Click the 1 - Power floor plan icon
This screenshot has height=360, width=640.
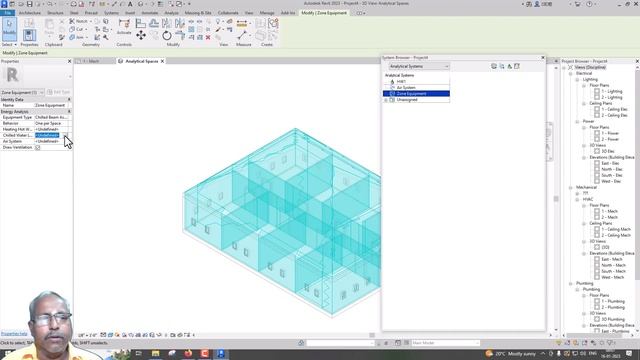click(597, 133)
